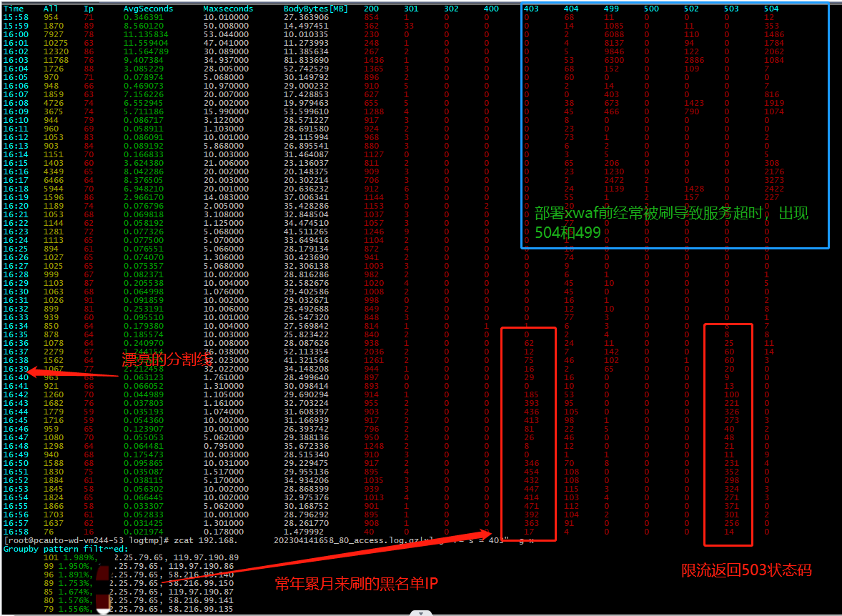Click Maxseconds value "53.044000"
842x616 pixels.
pos(226,34)
